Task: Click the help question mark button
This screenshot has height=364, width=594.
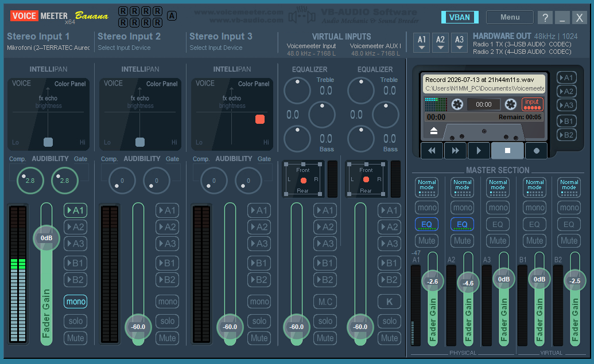Action: coord(545,17)
